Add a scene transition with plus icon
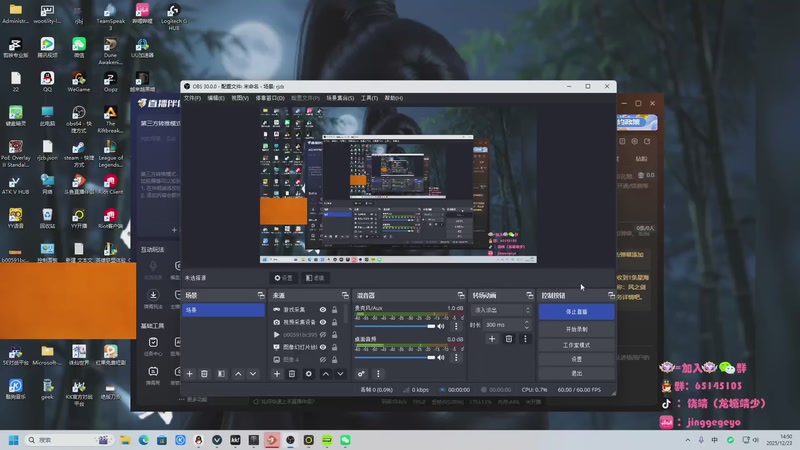Screen dimensions: 800x450 tap(492, 339)
